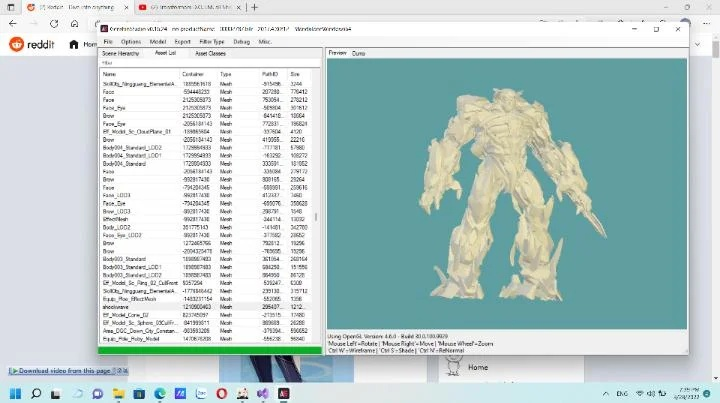Image resolution: width=720 pixels, height=403 pixels.
Task: Open Windows taskbar Search
Action: coord(36,393)
